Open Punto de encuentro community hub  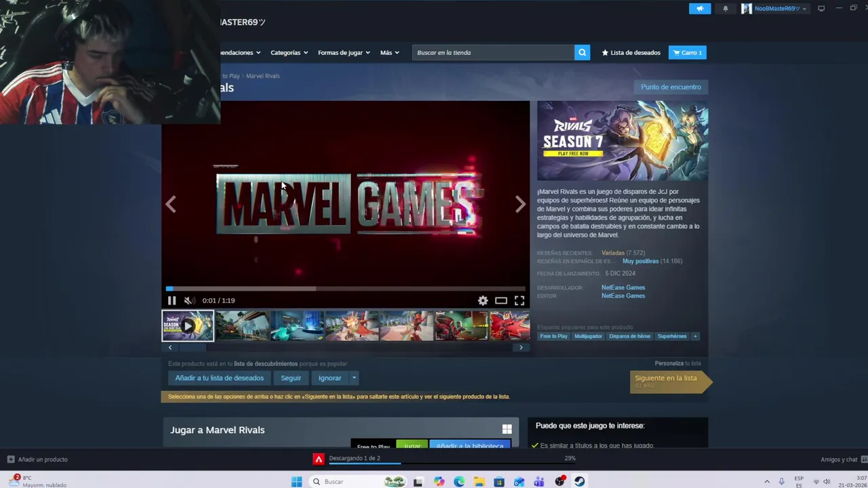(x=671, y=87)
